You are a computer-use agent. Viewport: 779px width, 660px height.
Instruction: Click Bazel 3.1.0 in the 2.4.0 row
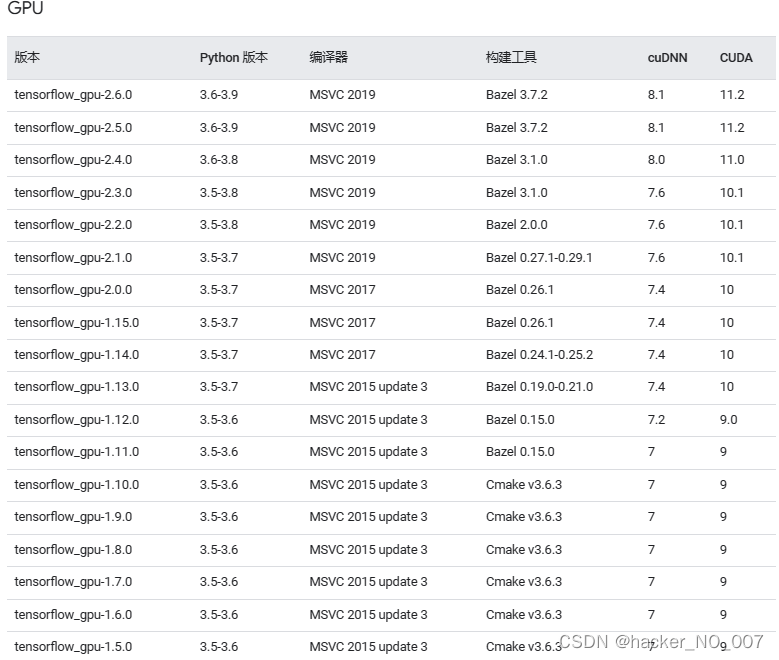(x=517, y=160)
